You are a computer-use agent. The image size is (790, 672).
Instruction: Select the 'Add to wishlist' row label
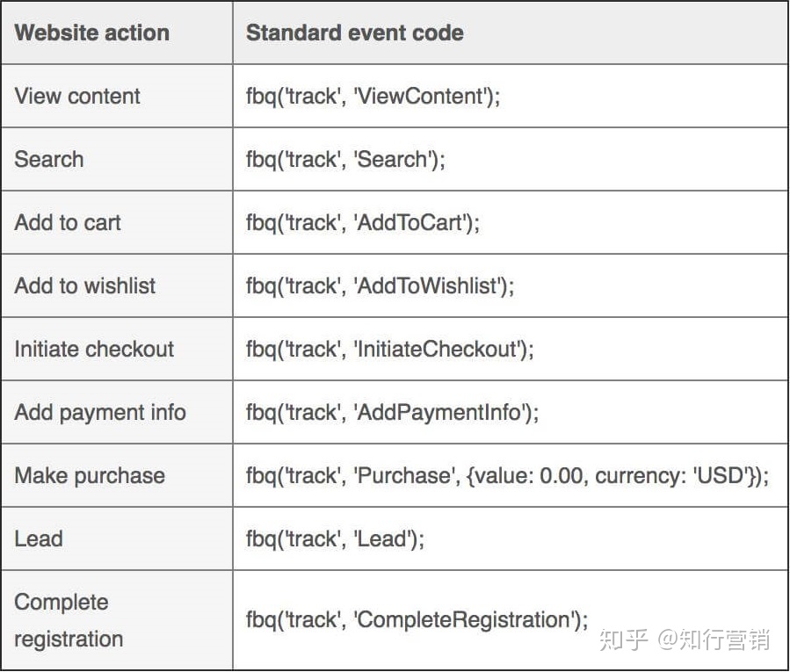[84, 285]
